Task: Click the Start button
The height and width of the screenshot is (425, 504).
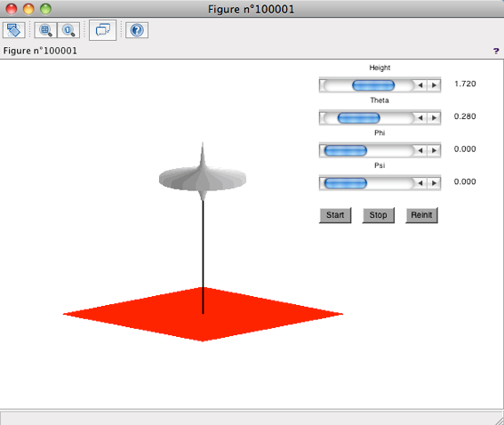Action: tap(335, 215)
